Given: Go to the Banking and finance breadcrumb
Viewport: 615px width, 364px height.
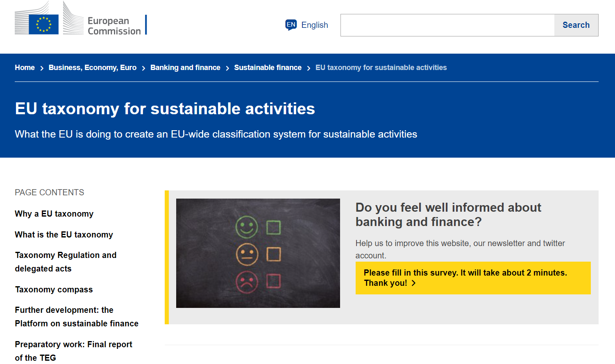Looking at the screenshot, I should pos(185,68).
